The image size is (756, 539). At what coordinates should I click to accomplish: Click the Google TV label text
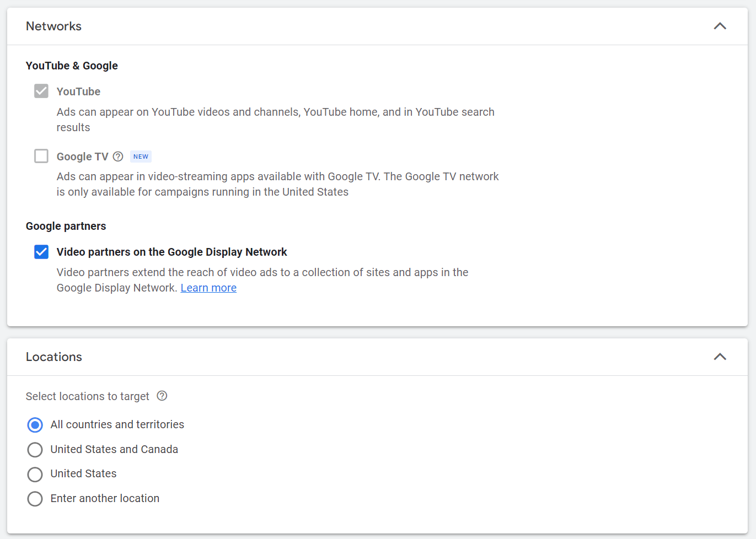pyautogui.click(x=83, y=157)
